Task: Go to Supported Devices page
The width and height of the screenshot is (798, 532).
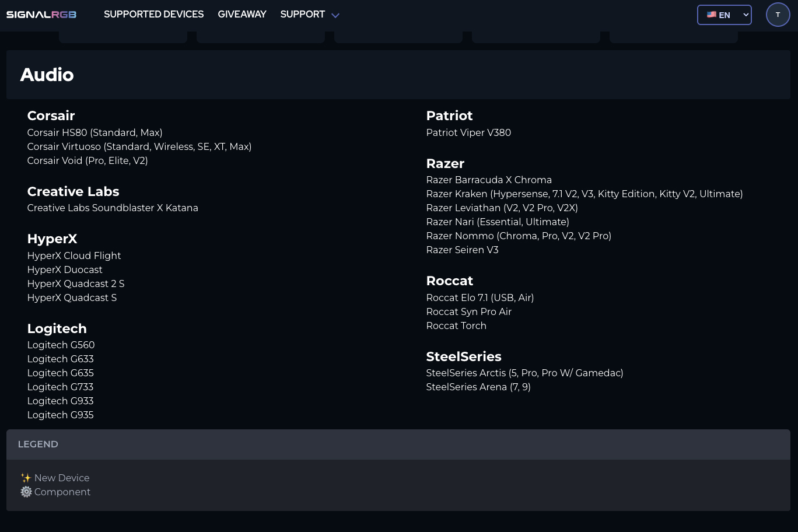Action: point(154,14)
